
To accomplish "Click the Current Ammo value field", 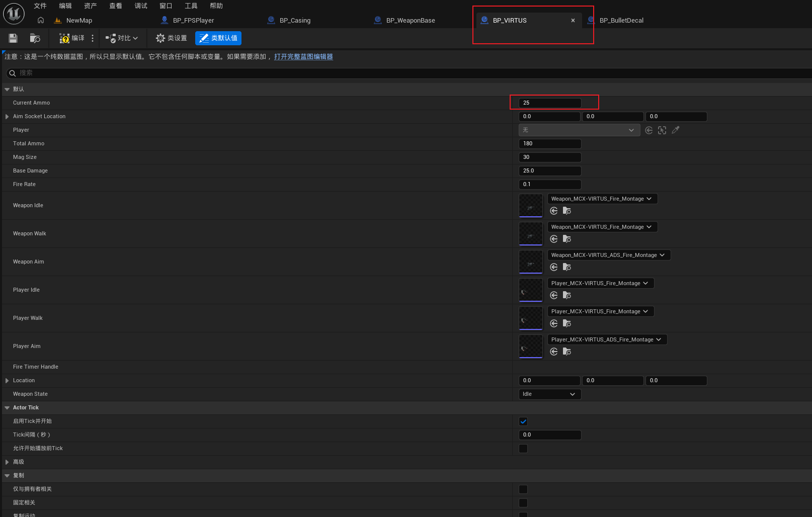I will point(550,103).
